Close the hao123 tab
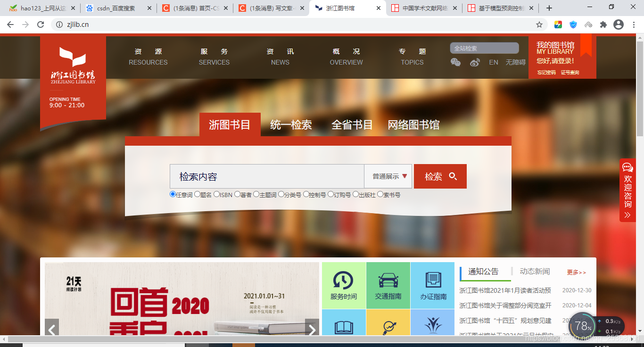644x347 pixels. [73, 8]
